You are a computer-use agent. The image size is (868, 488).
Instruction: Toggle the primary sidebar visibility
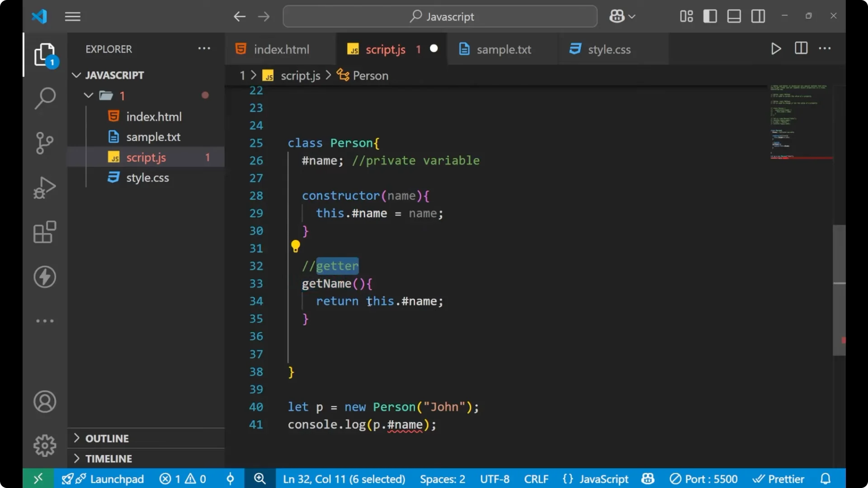pyautogui.click(x=710, y=16)
